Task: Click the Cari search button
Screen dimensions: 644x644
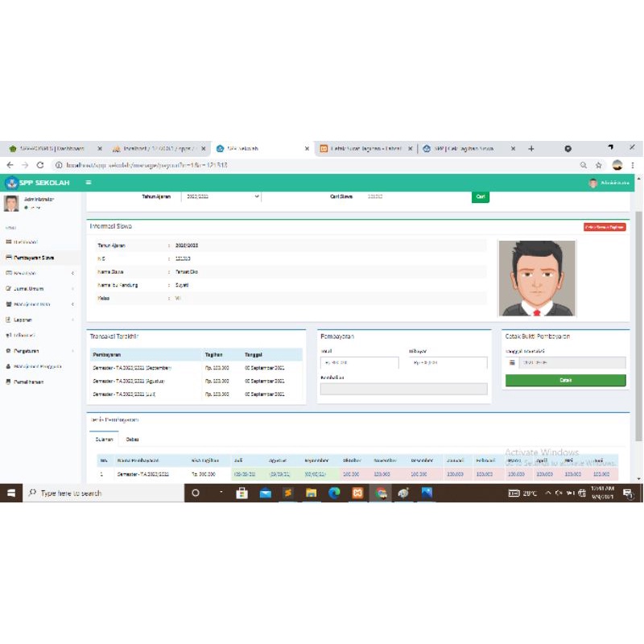Action: pos(480,196)
